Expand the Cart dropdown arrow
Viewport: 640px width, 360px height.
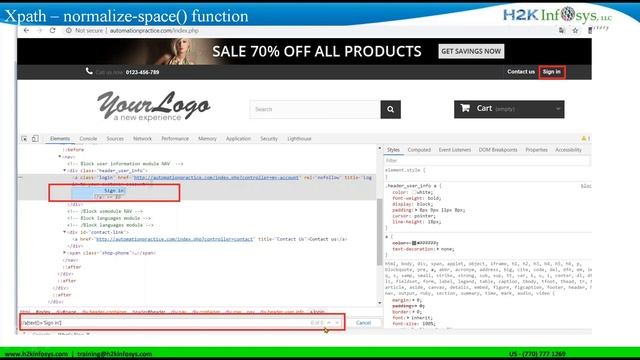pyautogui.click(x=558, y=109)
